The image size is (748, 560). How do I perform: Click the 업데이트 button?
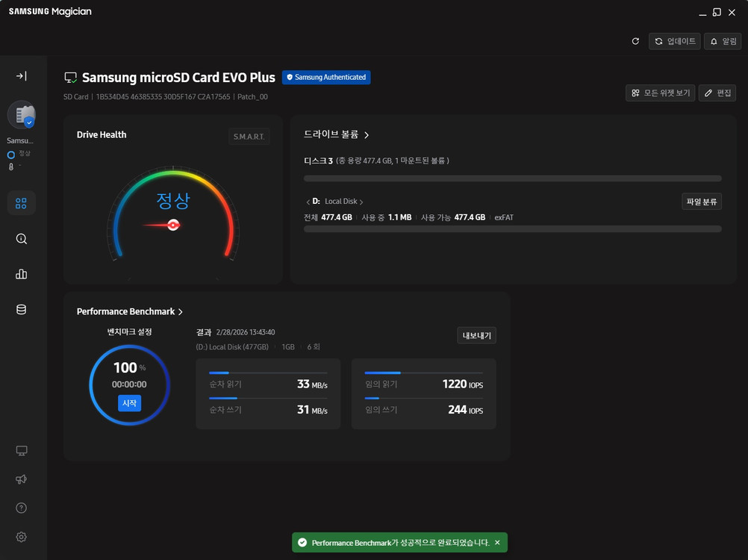[675, 41]
